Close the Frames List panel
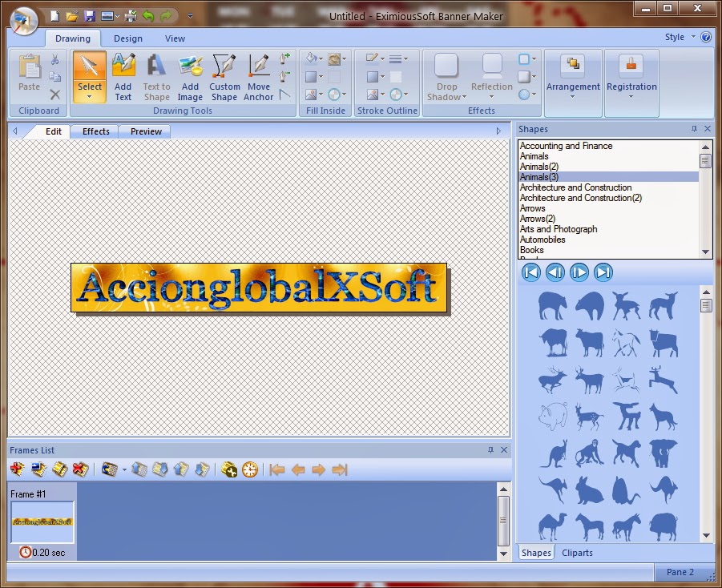Screen dimensions: 722x588 (504, 450)
